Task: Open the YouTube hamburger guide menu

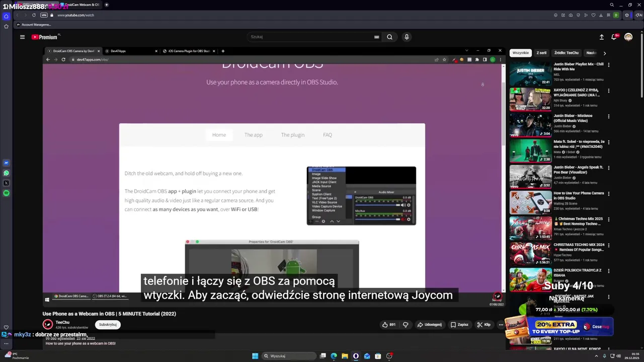Action: coord(22,37)
